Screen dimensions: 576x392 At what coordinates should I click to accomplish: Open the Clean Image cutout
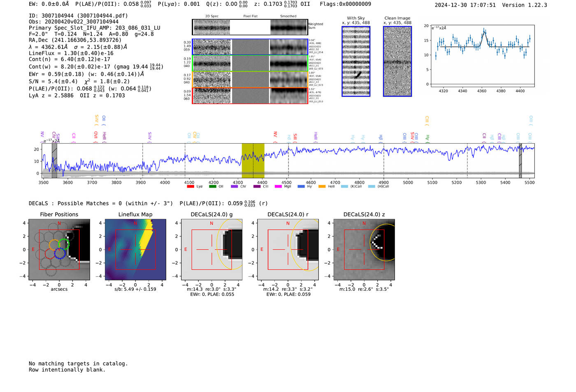tap(397, 61)
